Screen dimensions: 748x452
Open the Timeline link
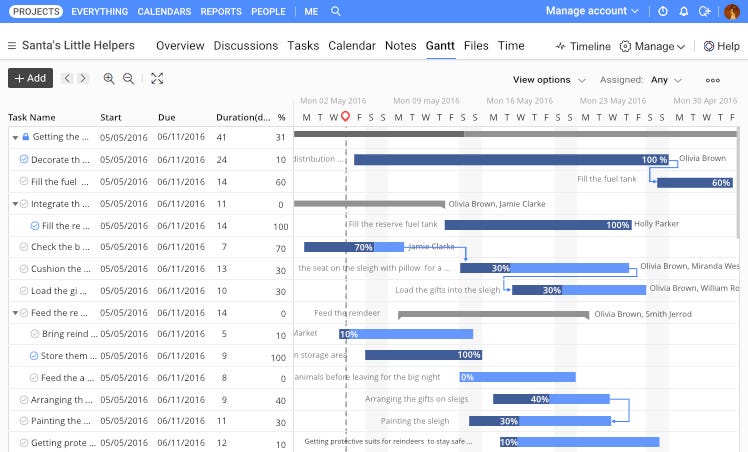pyautogui.click(x=583, y=46)
